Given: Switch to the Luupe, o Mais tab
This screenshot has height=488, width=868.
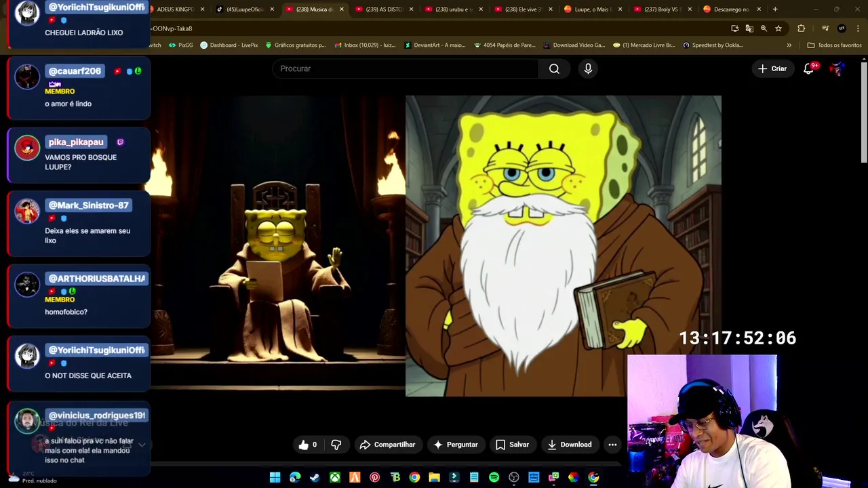Looking at the screenshot, I should [592, 9].
